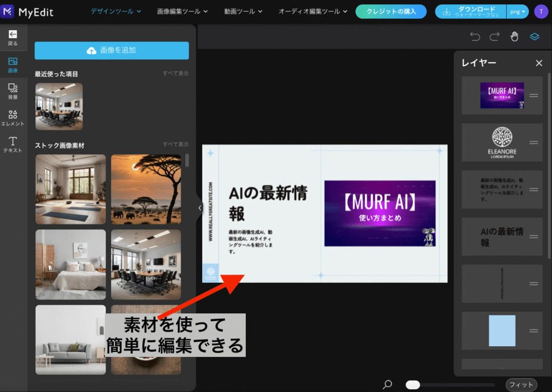Select the MURF AI layer thumbnail

click(x=502, y=95)
